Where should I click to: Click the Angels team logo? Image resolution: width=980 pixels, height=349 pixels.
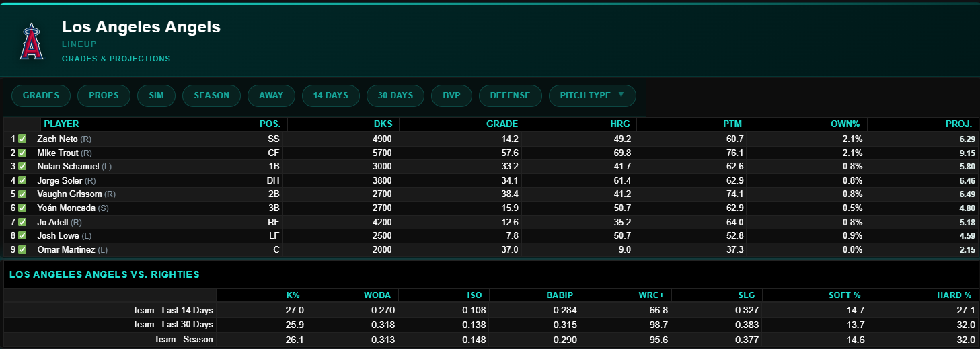(x=31, y=42)
